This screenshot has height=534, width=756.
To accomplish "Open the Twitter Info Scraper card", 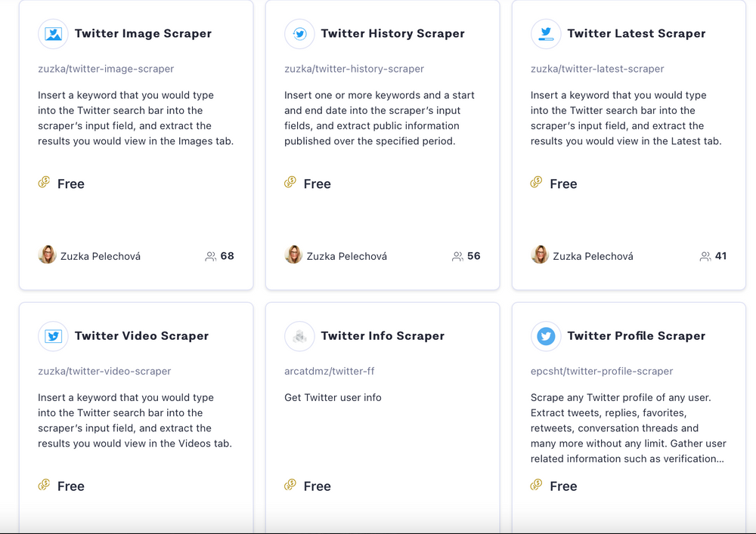I will coord(383,415).
